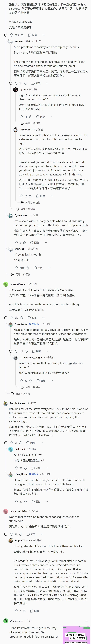Downvote flyinwhale's comment
91x644 pixels.
pyautogui.click(x=24, y=243)
